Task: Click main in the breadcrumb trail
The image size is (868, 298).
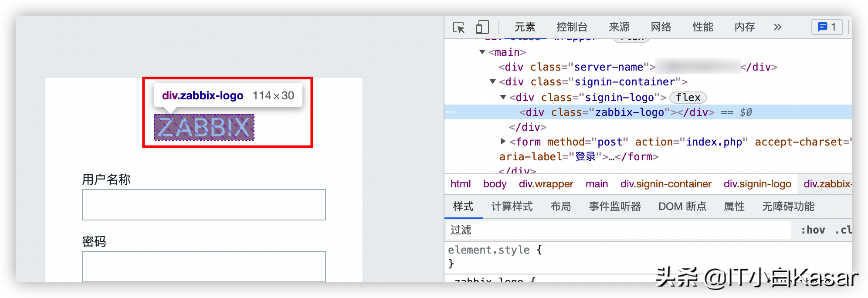Action: 597,184
